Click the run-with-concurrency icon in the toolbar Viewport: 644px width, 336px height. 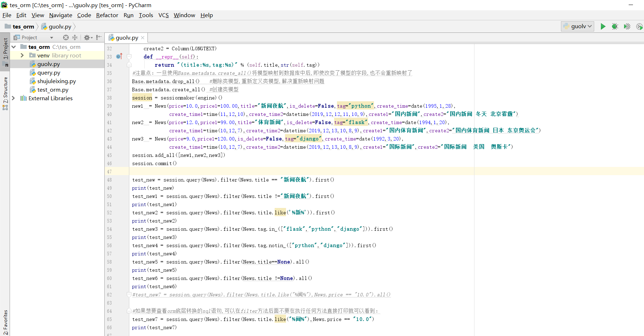point(639,26)
